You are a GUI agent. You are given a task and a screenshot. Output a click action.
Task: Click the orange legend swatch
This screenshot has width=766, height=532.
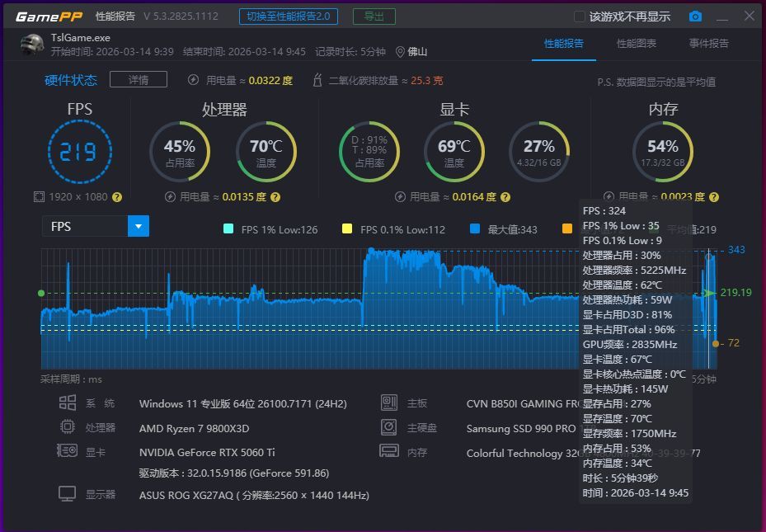pos(567,228)
